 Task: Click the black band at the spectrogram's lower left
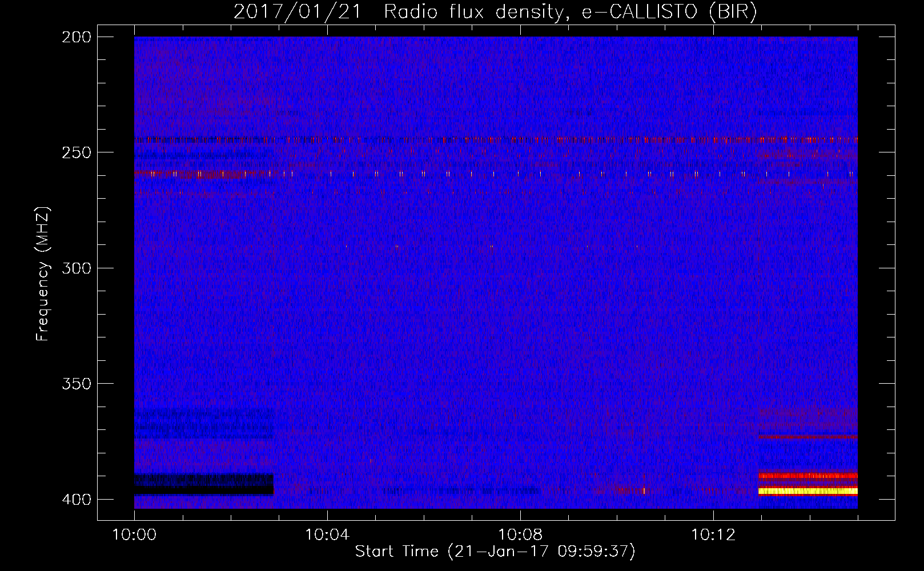click(x=204, y=484)
